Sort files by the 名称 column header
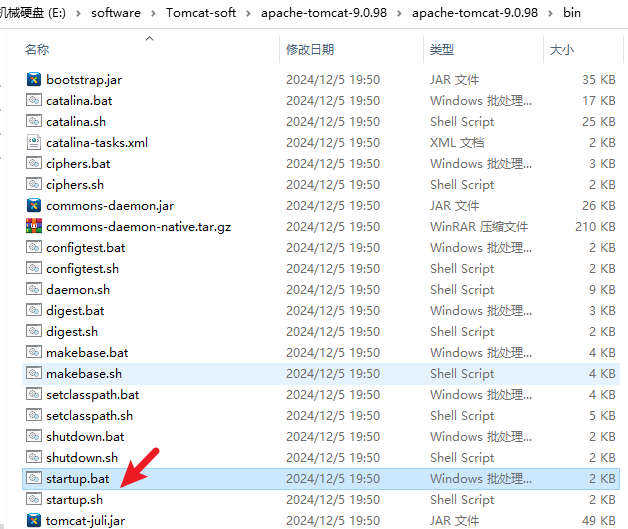Image resolution: width=628 pixels, height=529 pixels. 37,50
